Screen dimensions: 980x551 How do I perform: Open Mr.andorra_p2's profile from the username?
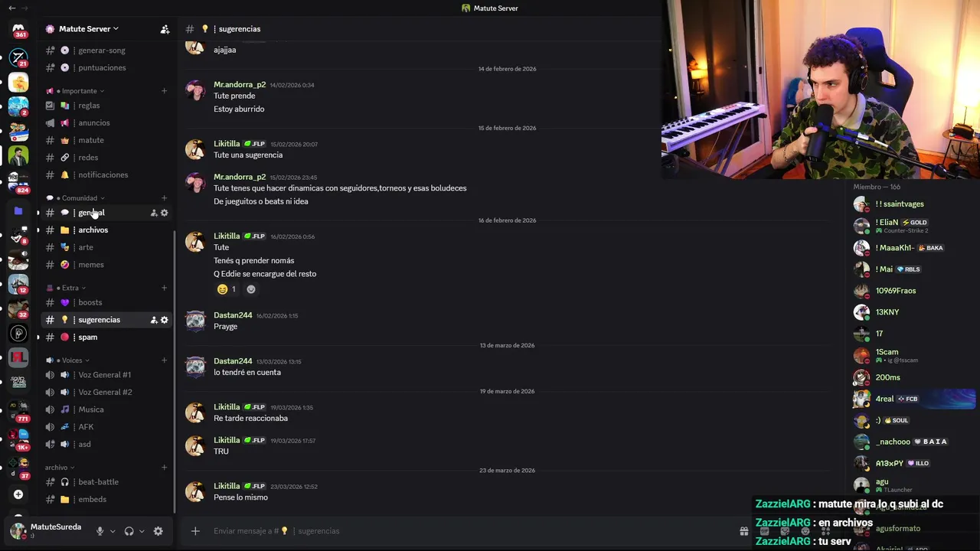240,85
